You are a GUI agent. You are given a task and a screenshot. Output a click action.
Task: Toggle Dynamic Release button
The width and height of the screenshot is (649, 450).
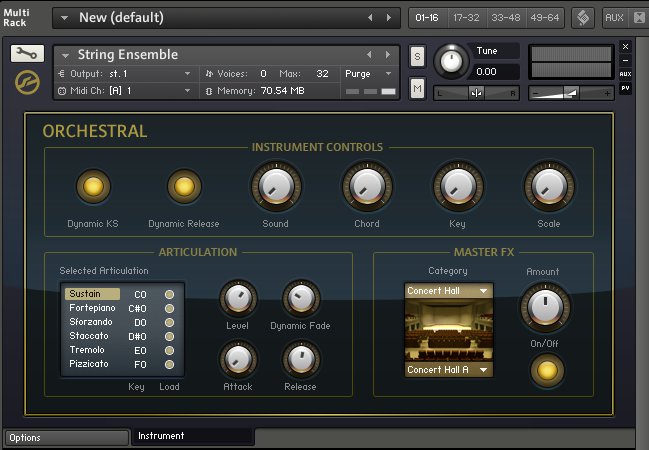click(x=183, y=186)
